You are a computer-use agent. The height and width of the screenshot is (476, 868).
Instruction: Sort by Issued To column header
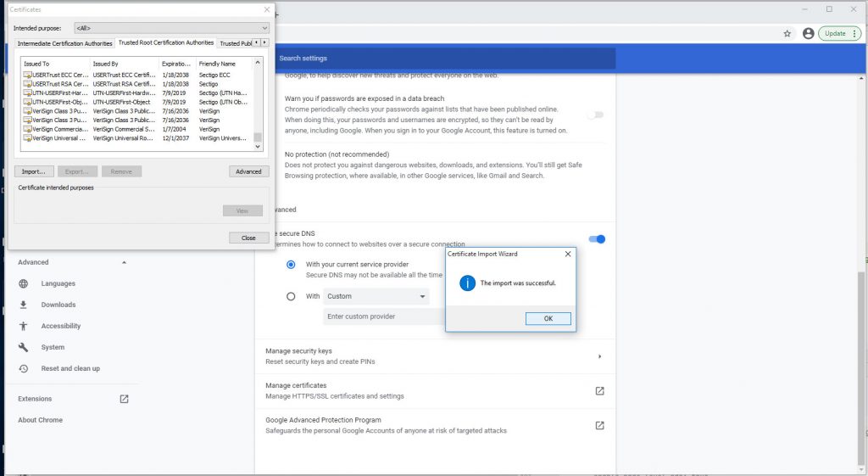pos(55,64)
